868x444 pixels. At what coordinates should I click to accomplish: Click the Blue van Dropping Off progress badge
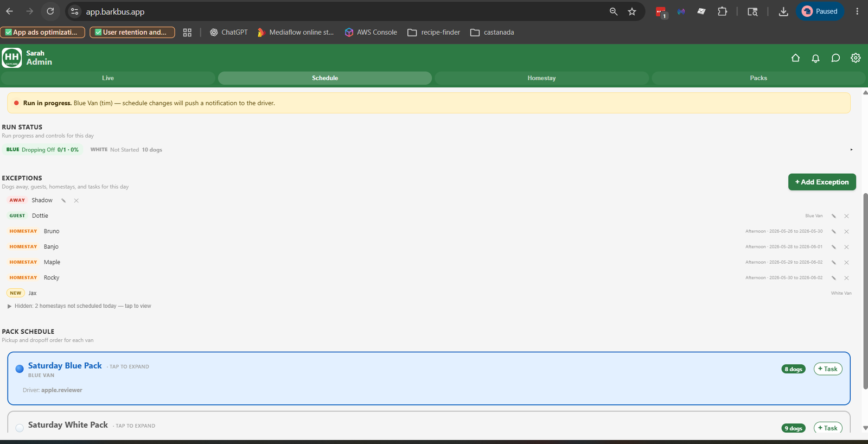pyautogui.click(x=42, y=150)
